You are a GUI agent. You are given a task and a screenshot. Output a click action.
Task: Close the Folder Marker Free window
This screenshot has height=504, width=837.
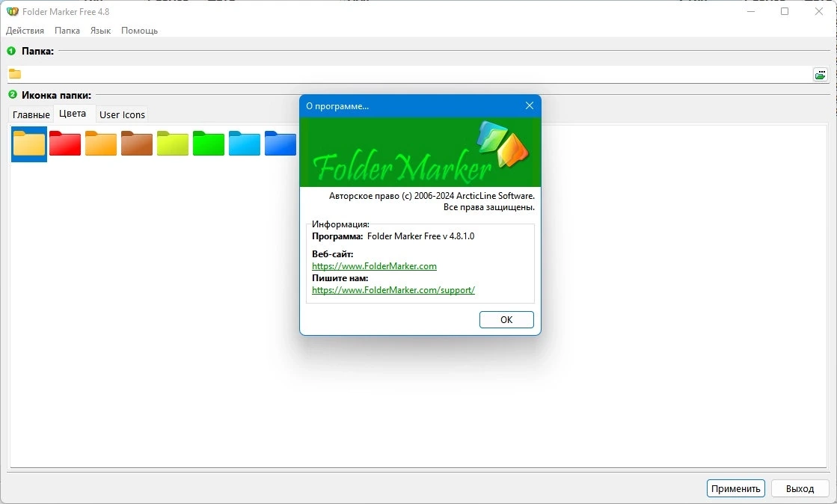point(819,11)
